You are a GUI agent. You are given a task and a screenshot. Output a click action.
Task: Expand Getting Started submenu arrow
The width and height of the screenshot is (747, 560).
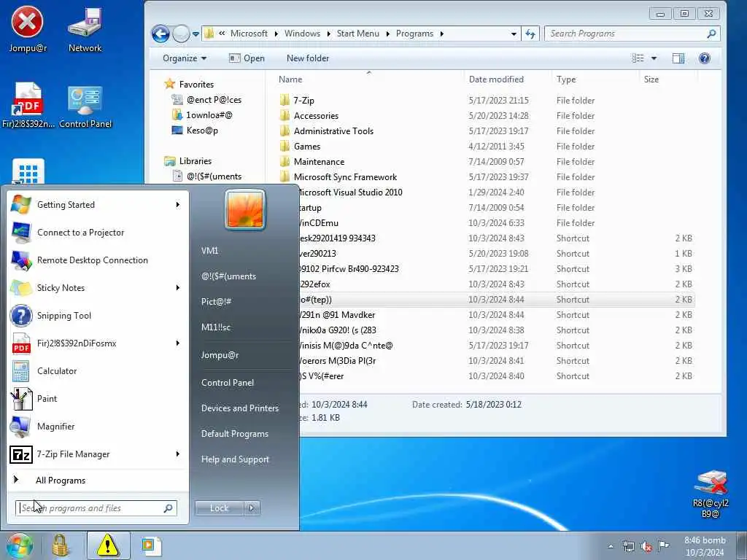click(x=178, y=205)
